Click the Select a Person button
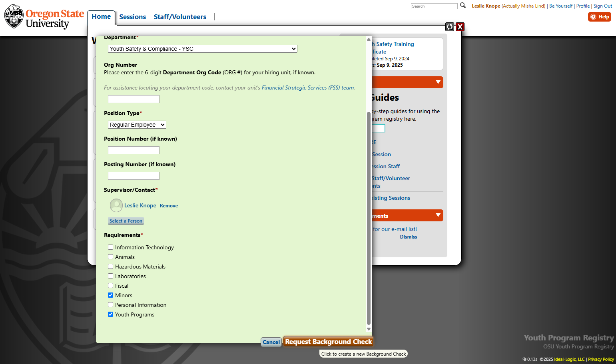 coord(126,221)
